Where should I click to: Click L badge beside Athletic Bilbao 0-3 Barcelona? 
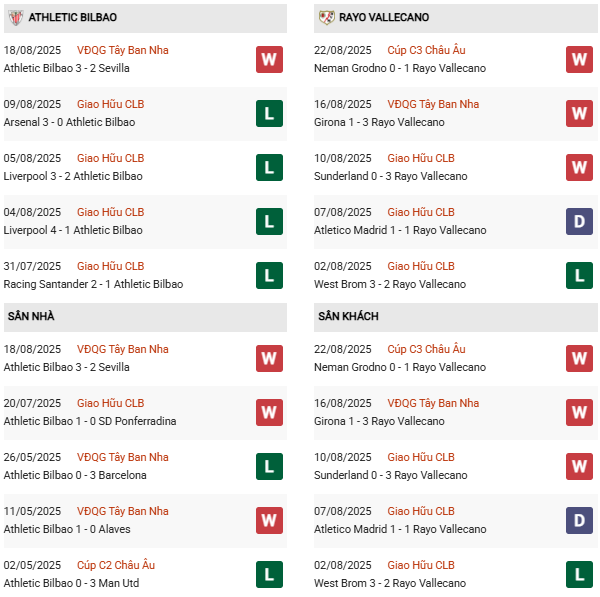pos(269,466)
